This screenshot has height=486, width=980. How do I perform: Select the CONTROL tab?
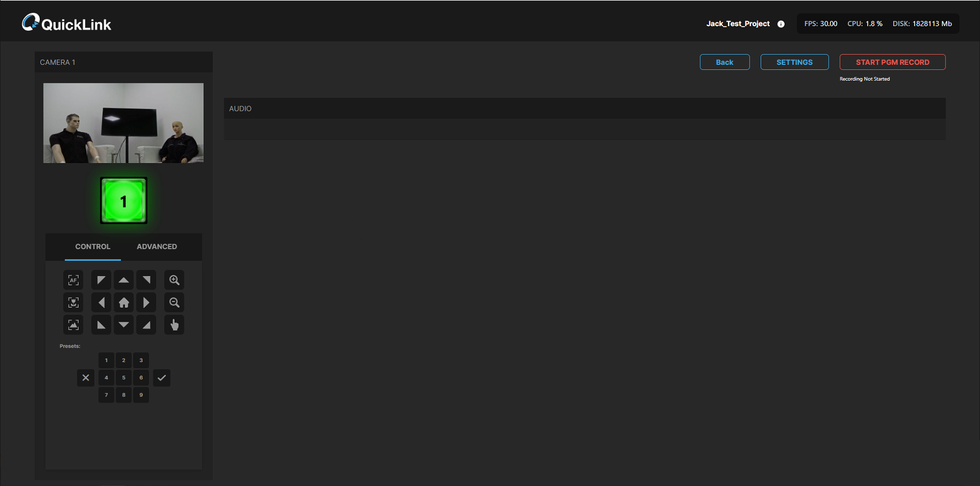[x=93, y=247]
